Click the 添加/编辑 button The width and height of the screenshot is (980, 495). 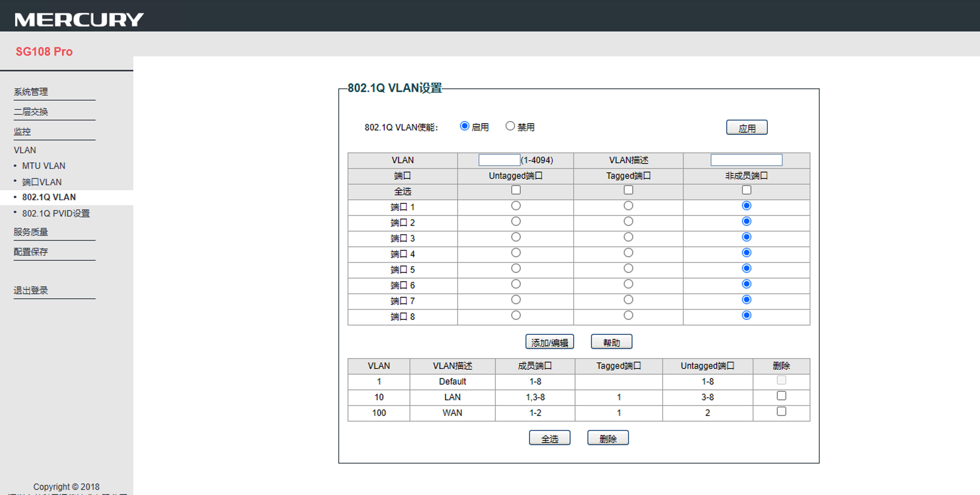(x=550, y=342)
